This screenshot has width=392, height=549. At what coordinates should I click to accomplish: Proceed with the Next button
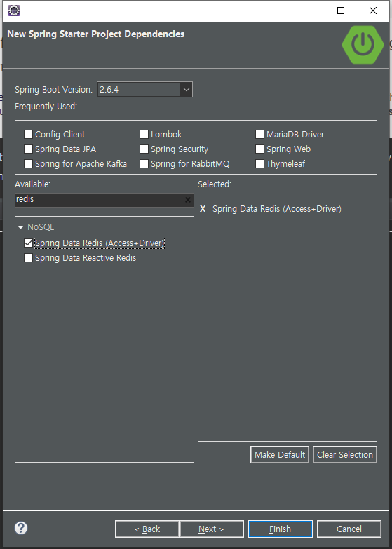coord(212,529)
